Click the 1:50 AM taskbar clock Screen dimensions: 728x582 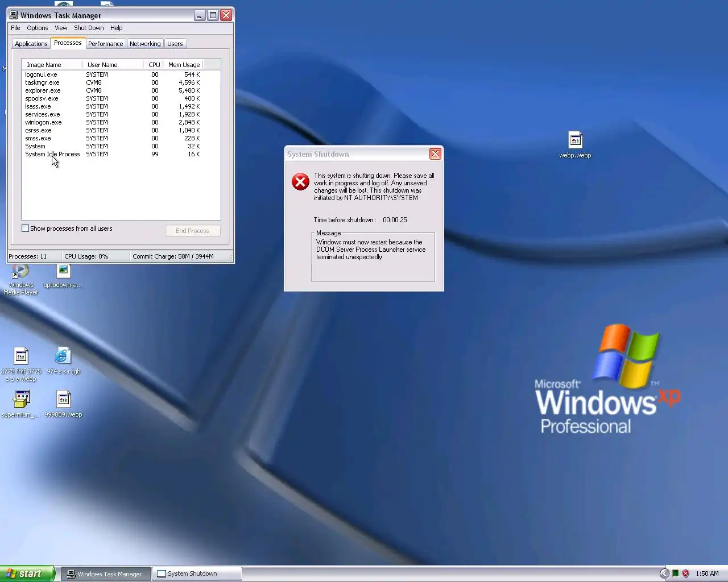707,573
